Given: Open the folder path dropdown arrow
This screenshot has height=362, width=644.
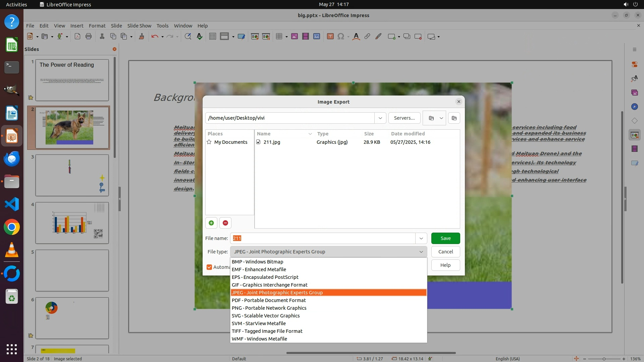Looking at the screenshot, I should point(380,118).
